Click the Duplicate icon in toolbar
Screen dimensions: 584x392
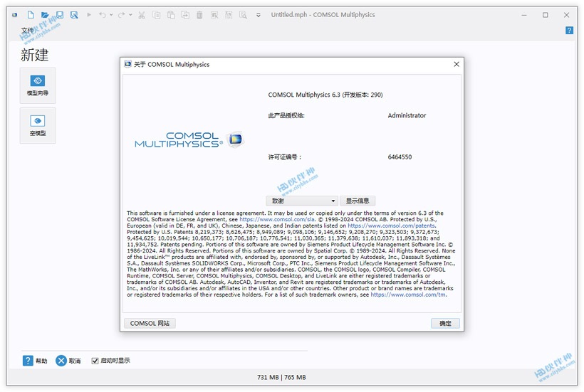(x=185, y=15)
